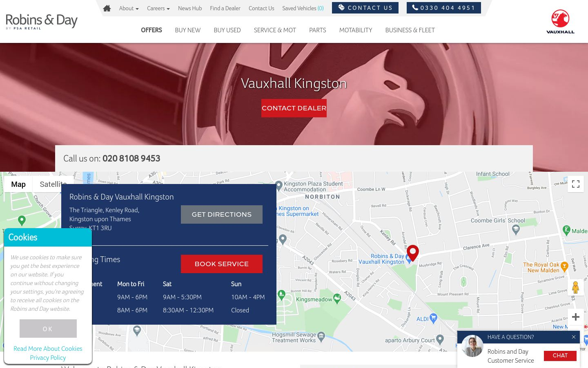Open the PARTS menu
Screen dimensions: 588x368
[x=318, y=30]
